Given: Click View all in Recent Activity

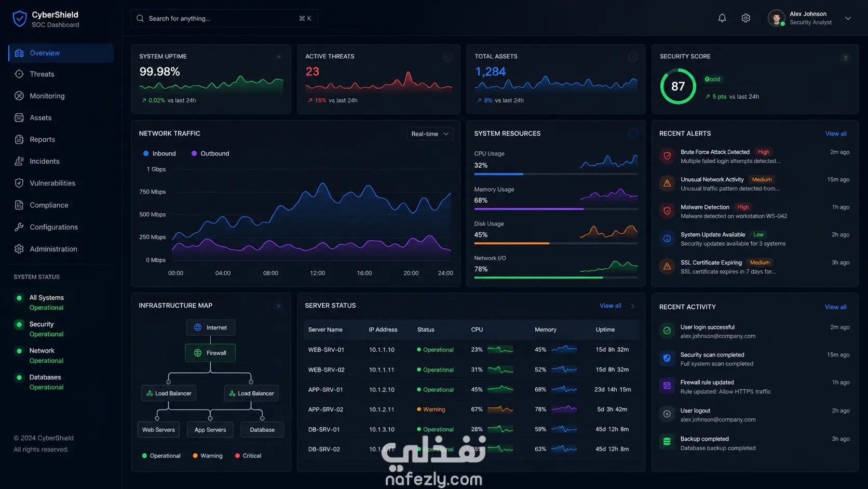Looking at the screenshot, I should click(835, 307).
